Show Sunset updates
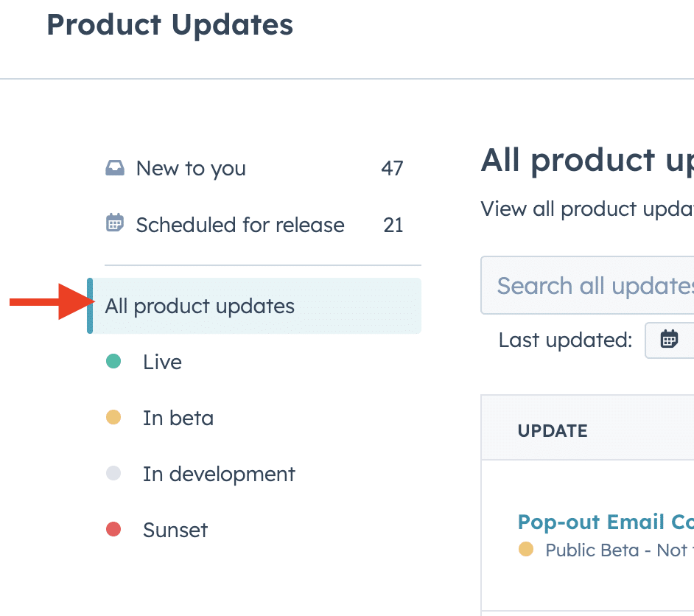Screen dimensions: 694x616 [175, 530]
